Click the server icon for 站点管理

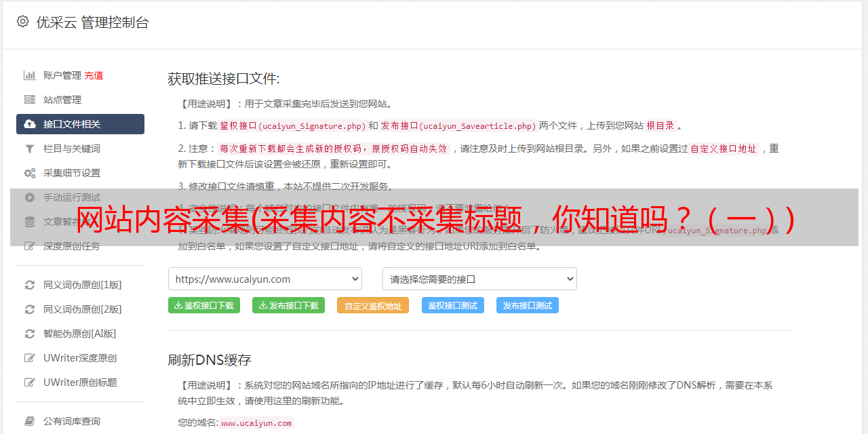(x=30, y=100)
